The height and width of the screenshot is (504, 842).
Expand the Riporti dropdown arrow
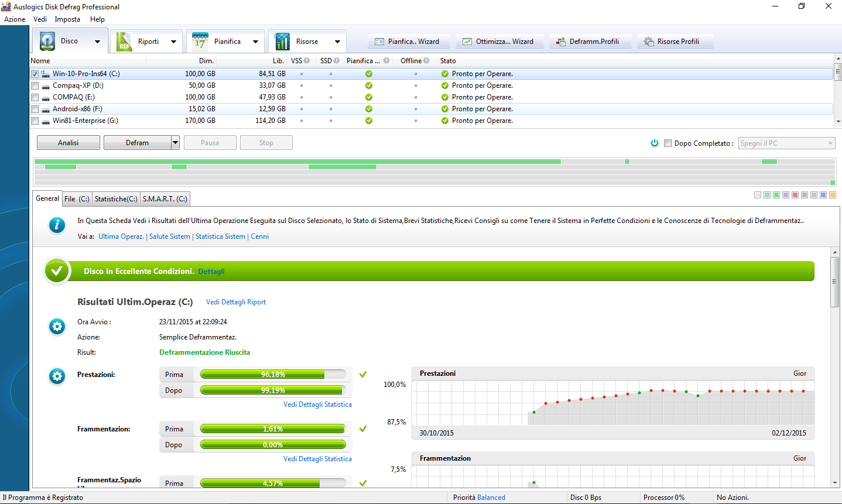pyautogui.click(x=173, y=42)
